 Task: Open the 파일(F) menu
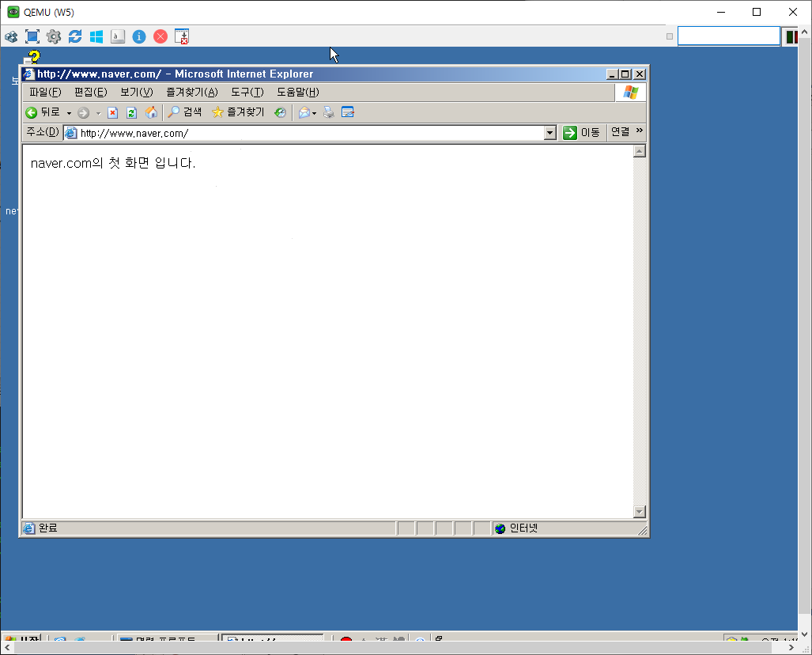[x=45, y=93]
